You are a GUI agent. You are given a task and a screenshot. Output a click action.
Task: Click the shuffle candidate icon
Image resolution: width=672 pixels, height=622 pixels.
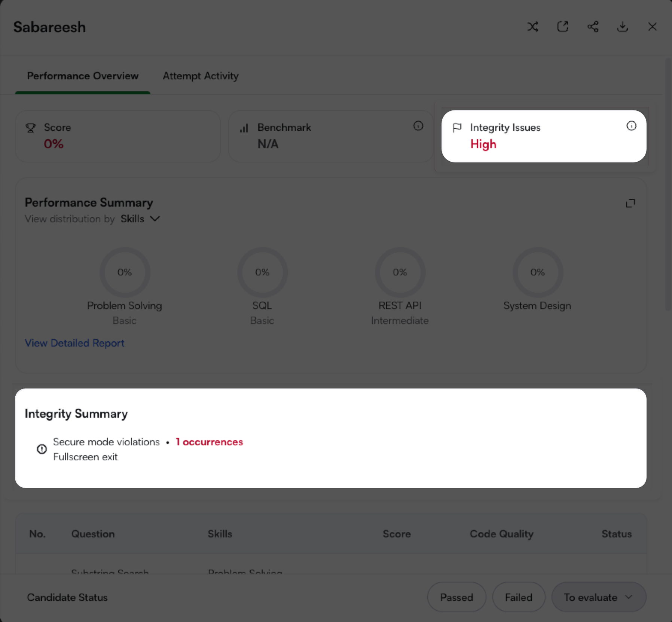pos(533,27)
